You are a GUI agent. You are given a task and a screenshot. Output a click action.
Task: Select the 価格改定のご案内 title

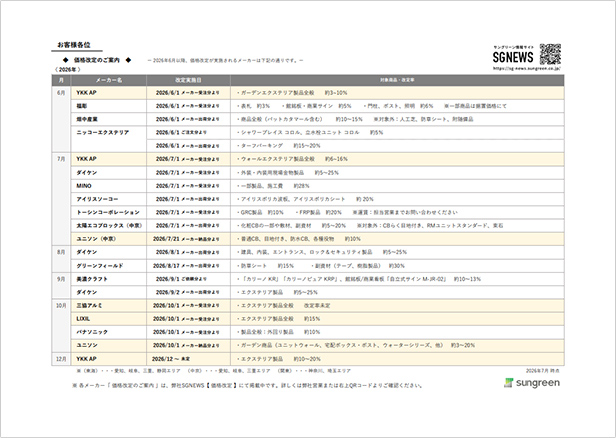point(97,60)
